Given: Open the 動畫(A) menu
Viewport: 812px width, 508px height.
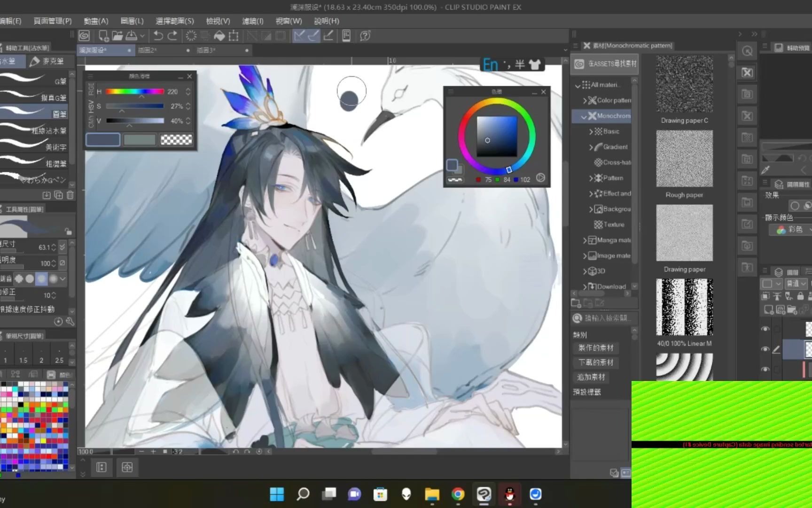Looking at the screenshot, I should coord(96,21).
